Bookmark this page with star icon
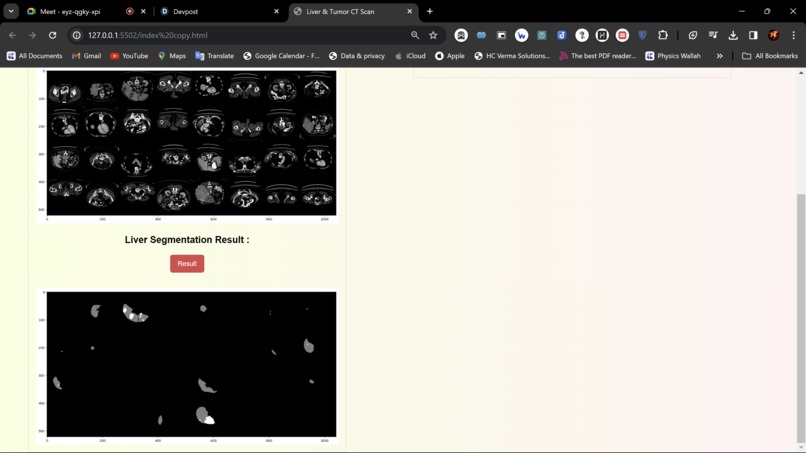 pyautogui.click(x=433, y=35)
